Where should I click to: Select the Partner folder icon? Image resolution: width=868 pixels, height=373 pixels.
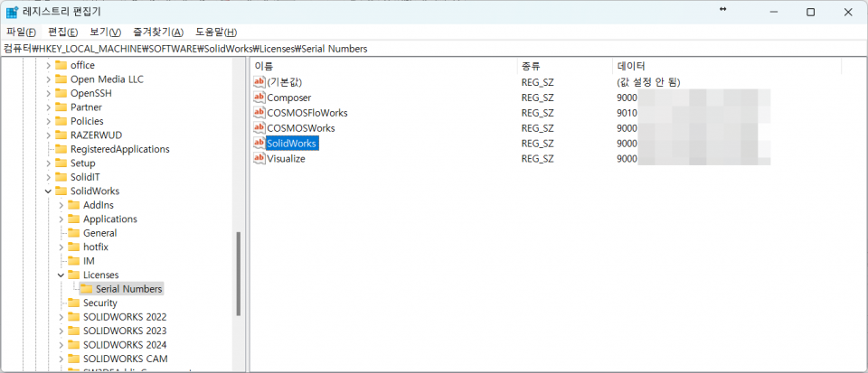[61, 107]
